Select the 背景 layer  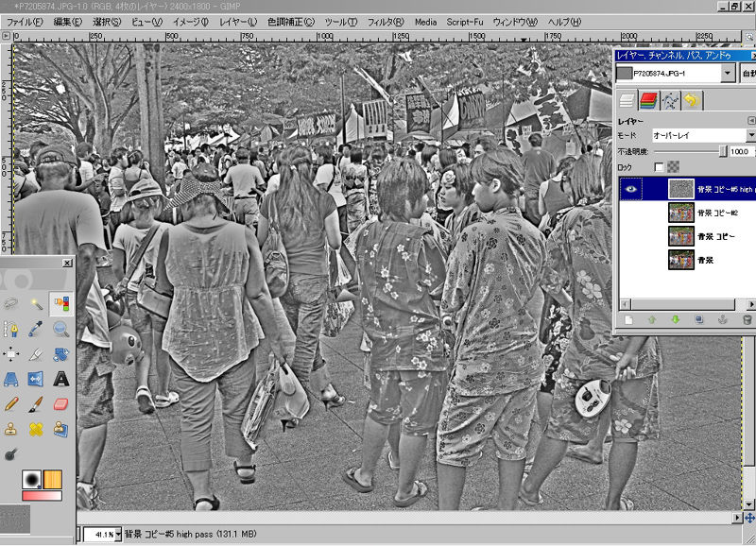[688, 260]
